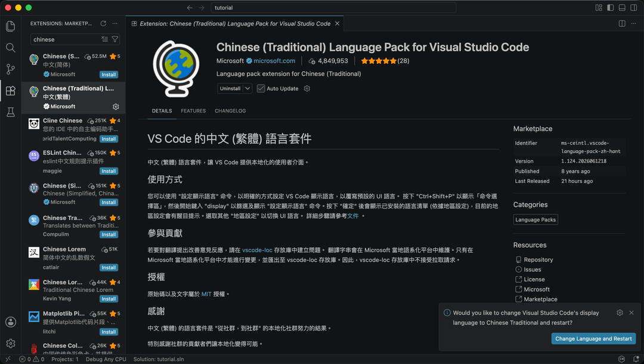Screen dimensions: 644x364
Task: Install Chinese Lorem by catlair
Action: (x=109, y=267)
